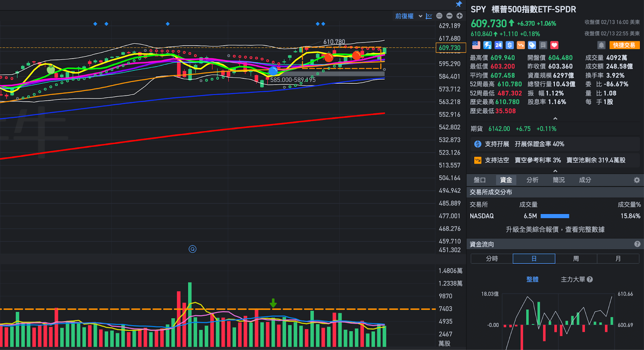This screenshot has height=350, width=644.
Task: Click 賣空參考利率 3% text
Action: 538,160
